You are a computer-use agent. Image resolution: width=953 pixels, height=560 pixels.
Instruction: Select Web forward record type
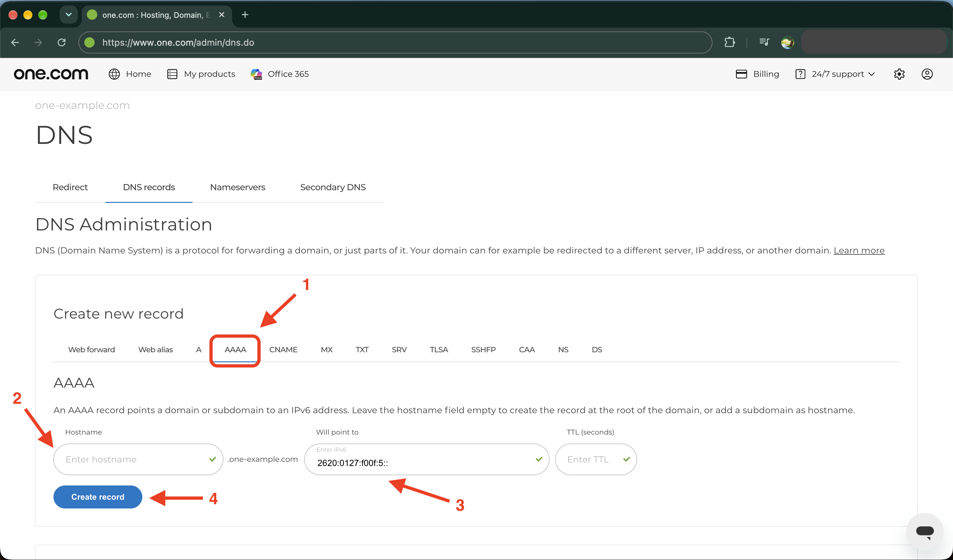(x=91, y=349)
